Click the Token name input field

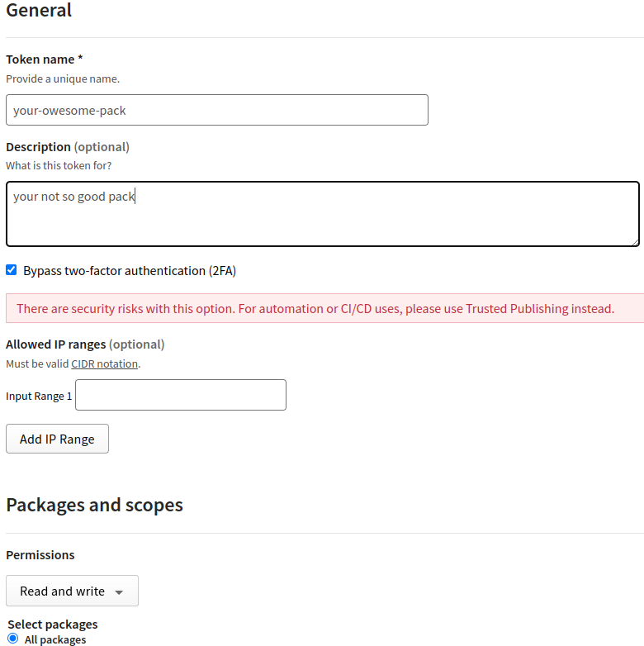tap(216, 110)
